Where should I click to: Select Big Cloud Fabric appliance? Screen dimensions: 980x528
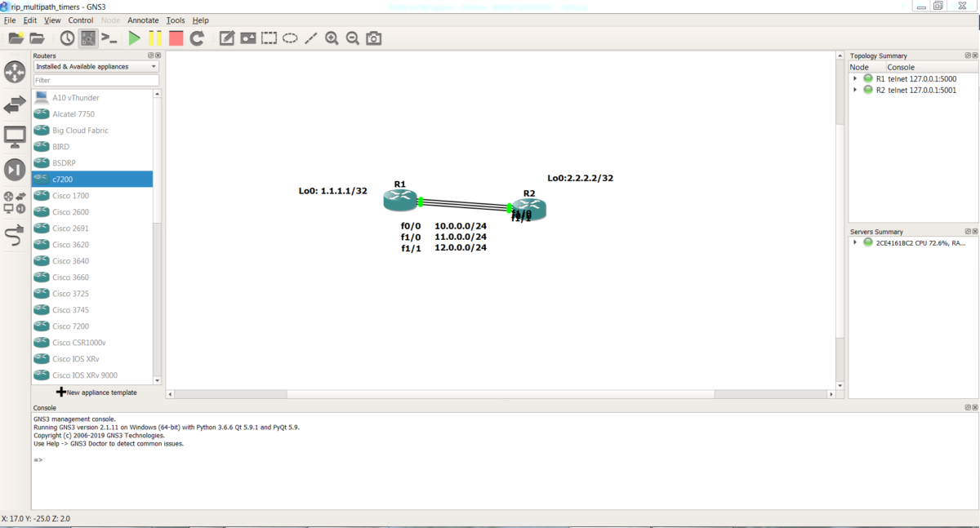pos(92,131)
